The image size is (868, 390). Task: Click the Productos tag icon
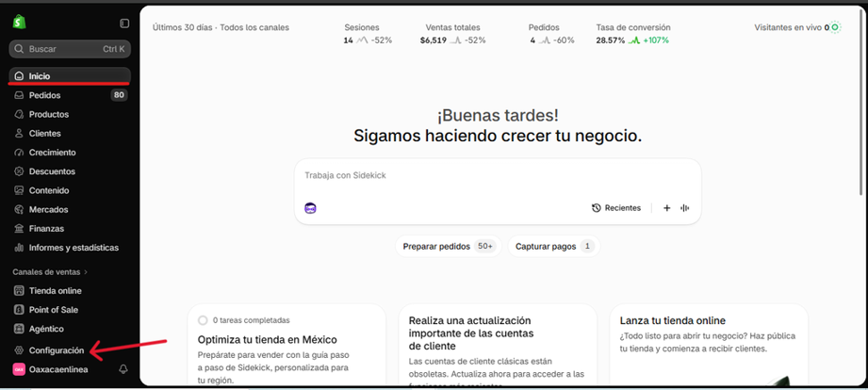[20, 115]
